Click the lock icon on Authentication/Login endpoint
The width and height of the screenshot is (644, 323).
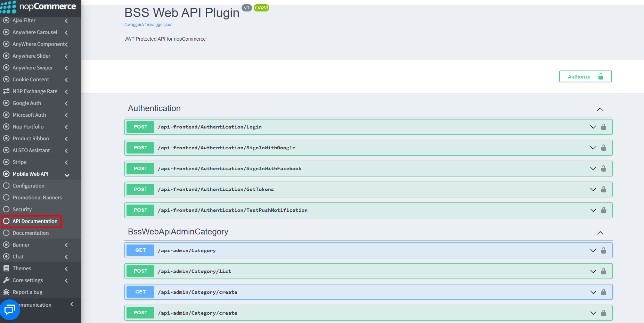(x=604, y=127)
